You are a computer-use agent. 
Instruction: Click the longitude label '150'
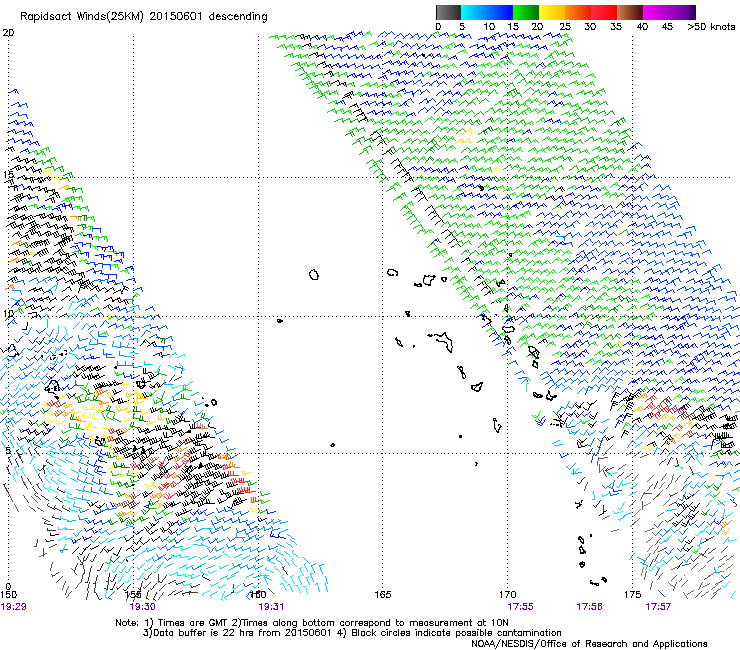coord(9,594)
